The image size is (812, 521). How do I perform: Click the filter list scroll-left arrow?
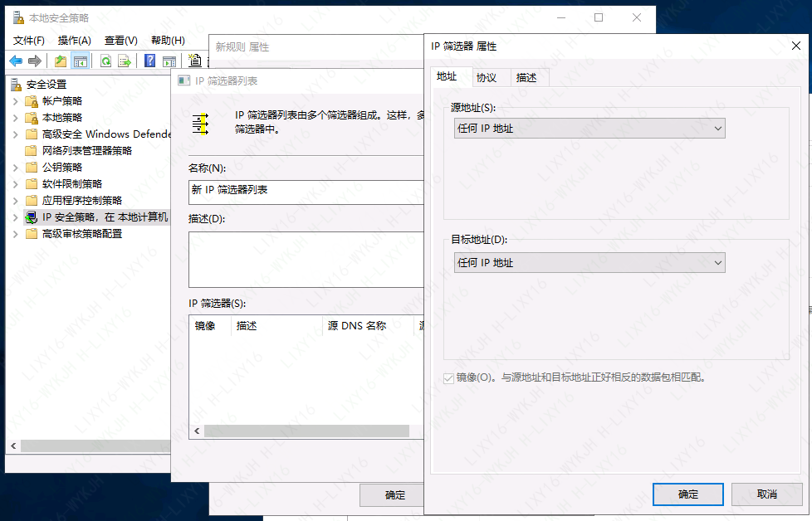197,431
